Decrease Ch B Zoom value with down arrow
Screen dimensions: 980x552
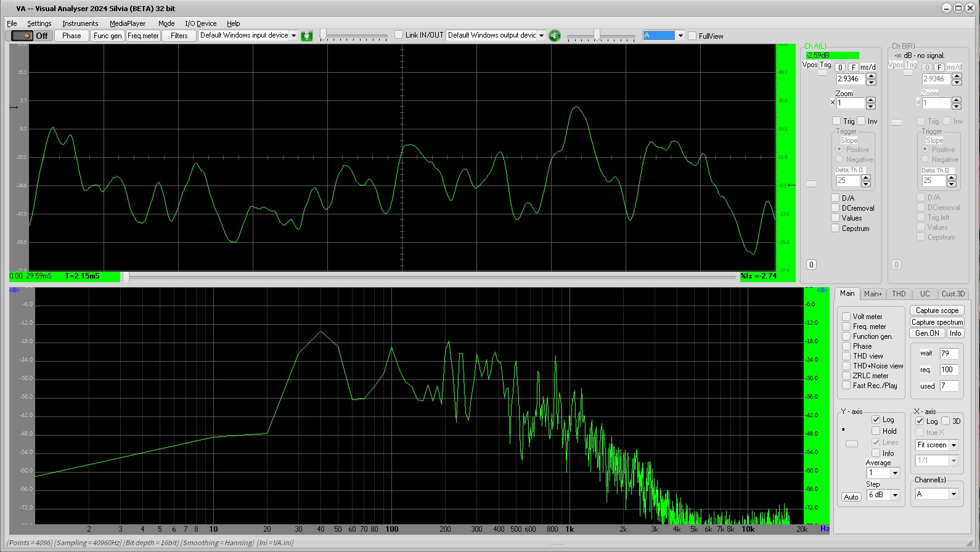coord(957,106)
